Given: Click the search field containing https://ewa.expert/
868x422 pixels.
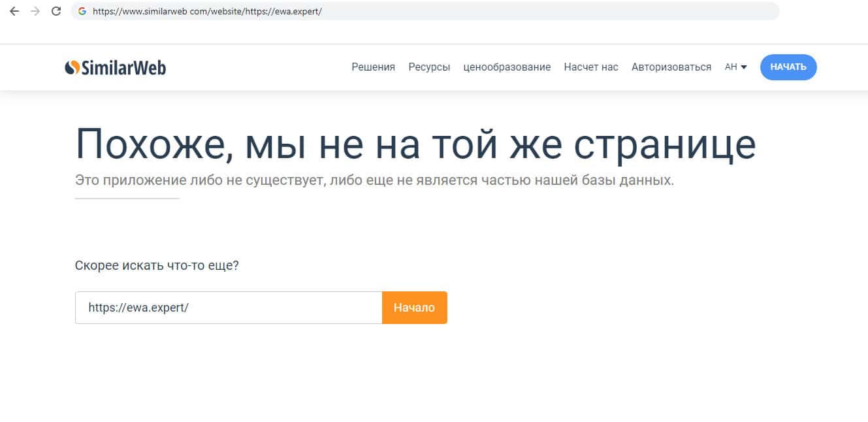Looking at the screenshot, I should pyautogui.click(x=228, y=308).
